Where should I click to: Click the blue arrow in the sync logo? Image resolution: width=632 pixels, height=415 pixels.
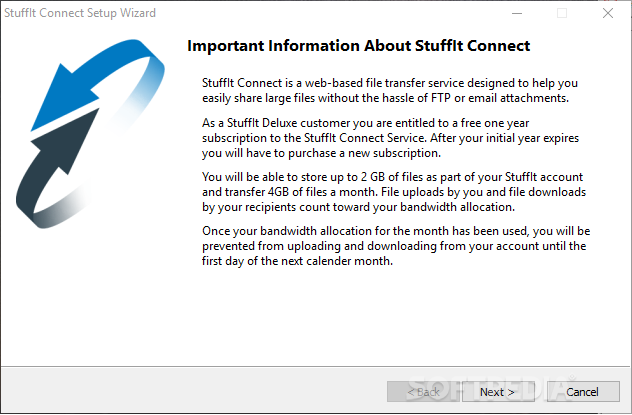click(x=95, y=83)
